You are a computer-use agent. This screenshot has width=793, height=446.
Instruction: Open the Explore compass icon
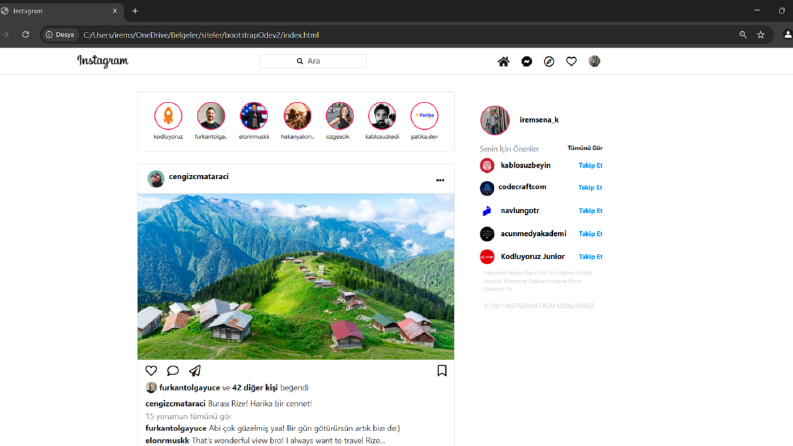click(549, 62)
